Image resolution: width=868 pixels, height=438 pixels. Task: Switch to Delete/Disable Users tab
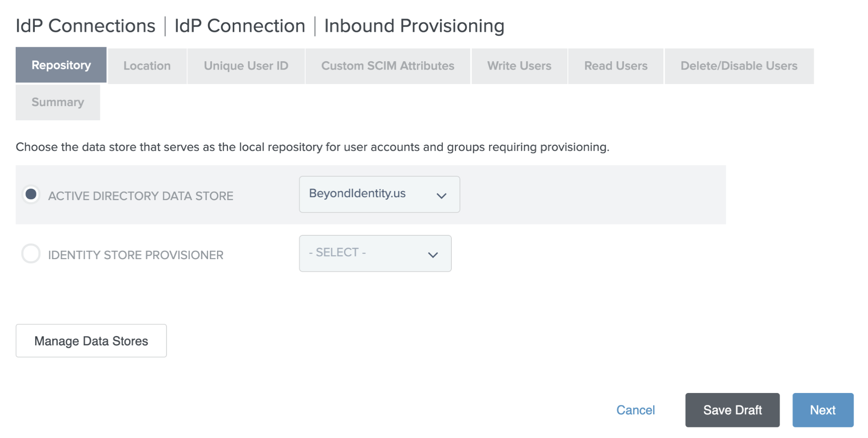(738, 66)
